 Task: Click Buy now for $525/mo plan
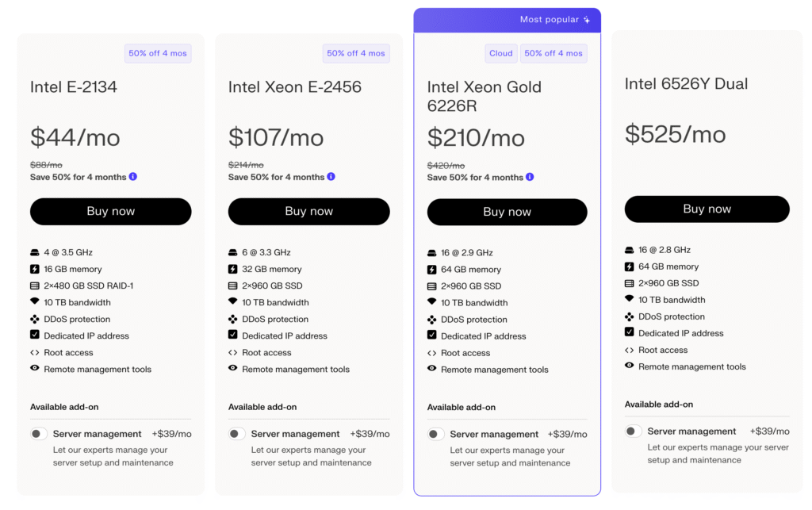[x=707, y=209]
